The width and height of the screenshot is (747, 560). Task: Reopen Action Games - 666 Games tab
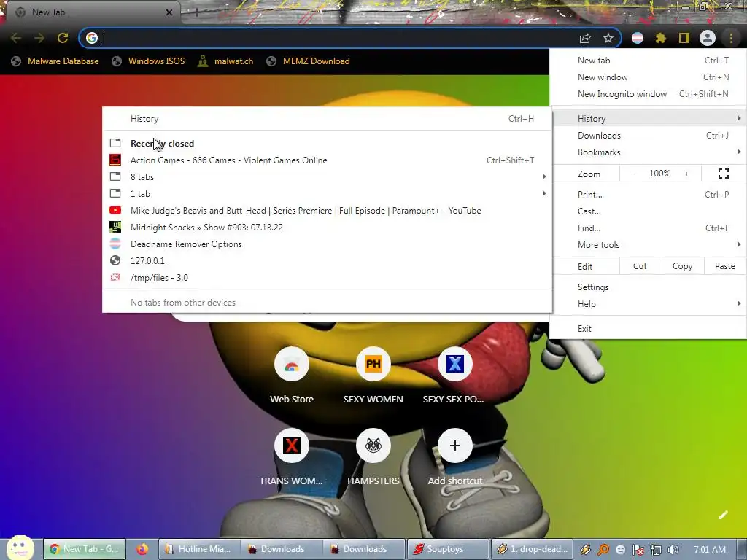pos(328,160)
